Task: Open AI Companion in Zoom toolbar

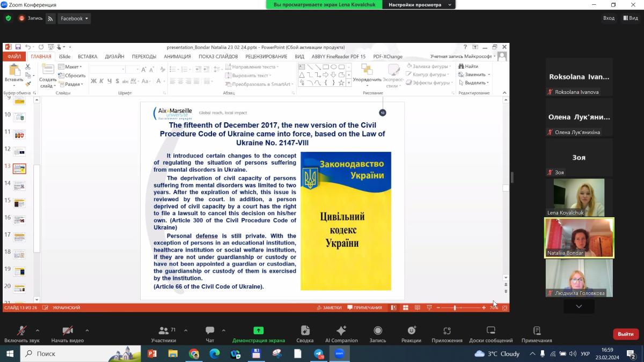Action: tap(341, 331)
